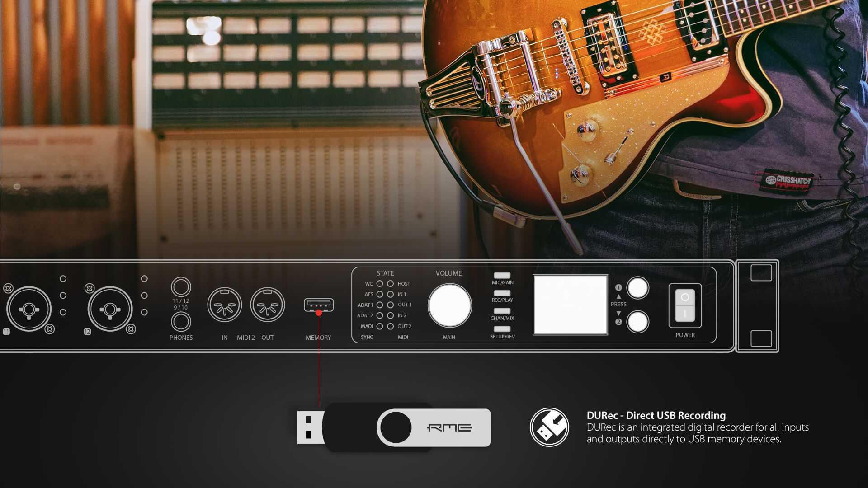Click the lower PHONES jack 9/10
Screen dimensions: 868x488
(181, 322)
